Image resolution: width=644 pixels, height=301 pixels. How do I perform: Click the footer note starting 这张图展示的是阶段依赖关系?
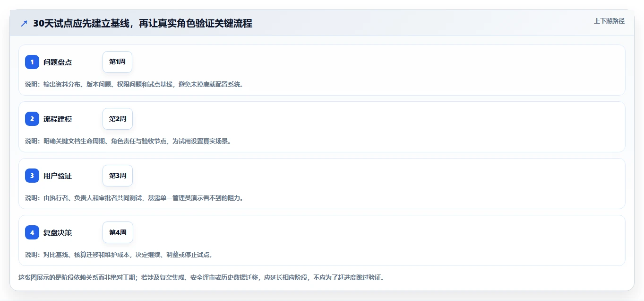tap(201, 277)
